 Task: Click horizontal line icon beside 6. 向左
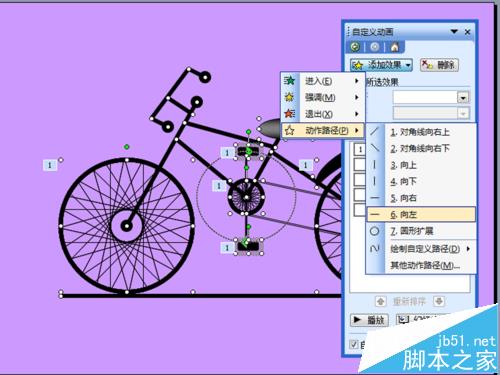point(375,215)
